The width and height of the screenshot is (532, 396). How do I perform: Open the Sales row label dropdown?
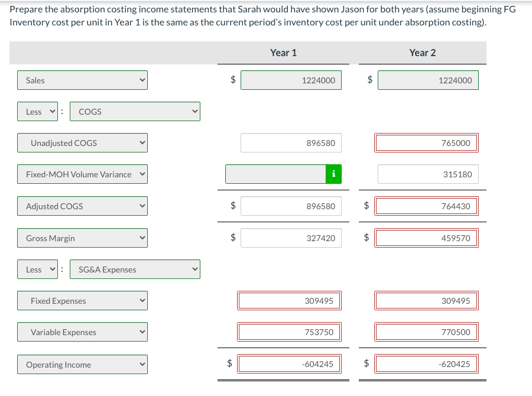click(82, 80)
